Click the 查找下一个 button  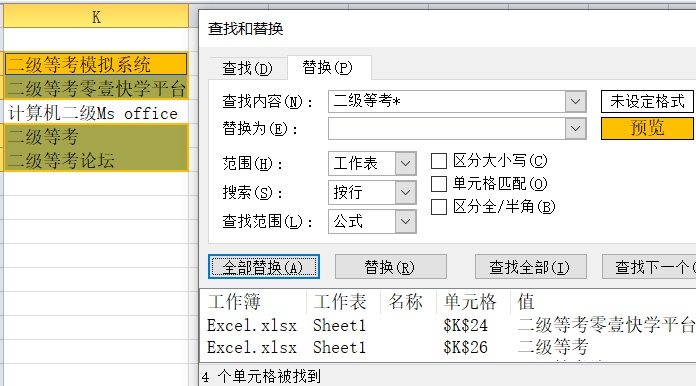(649, 267)
